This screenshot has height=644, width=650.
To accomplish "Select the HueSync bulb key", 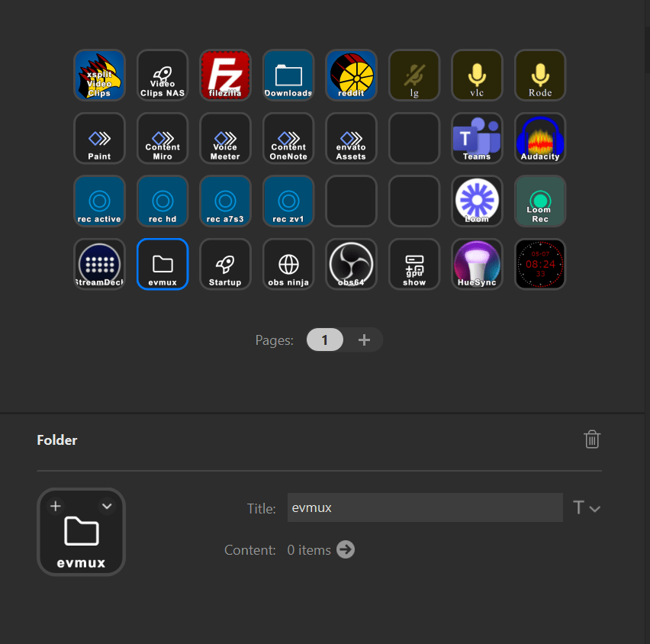I will 477,264.
